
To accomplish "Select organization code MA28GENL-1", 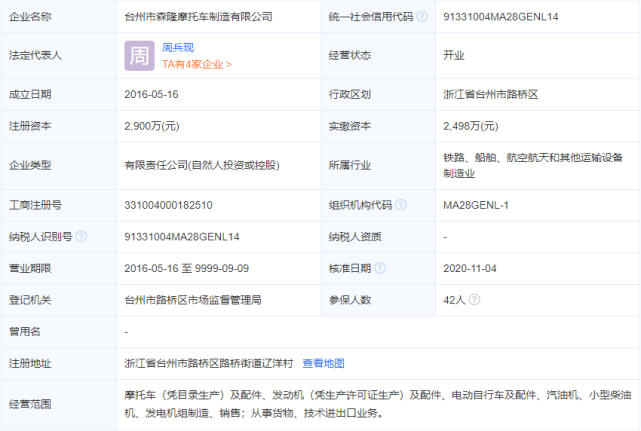I will pyautogui.click(x=476, y=205).
